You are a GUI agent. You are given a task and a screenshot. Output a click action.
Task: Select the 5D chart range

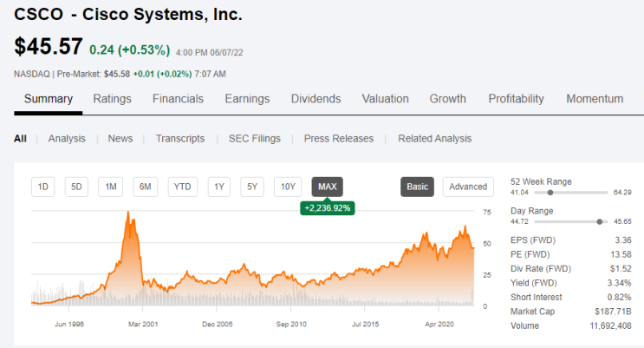point(76,187)
